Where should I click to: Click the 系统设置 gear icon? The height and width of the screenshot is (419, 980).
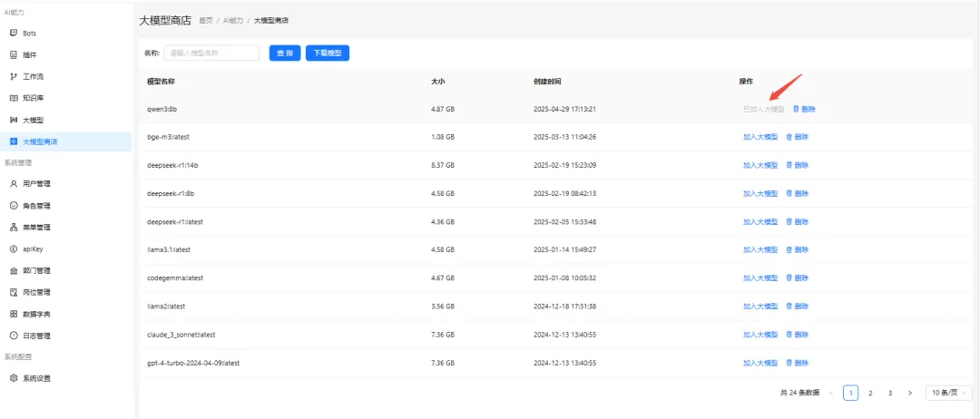coord(14,377)
